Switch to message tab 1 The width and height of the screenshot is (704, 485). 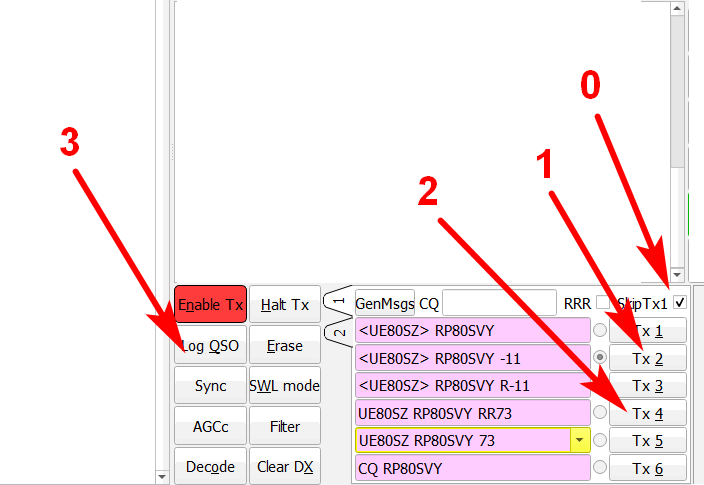(x=338, y=300)
